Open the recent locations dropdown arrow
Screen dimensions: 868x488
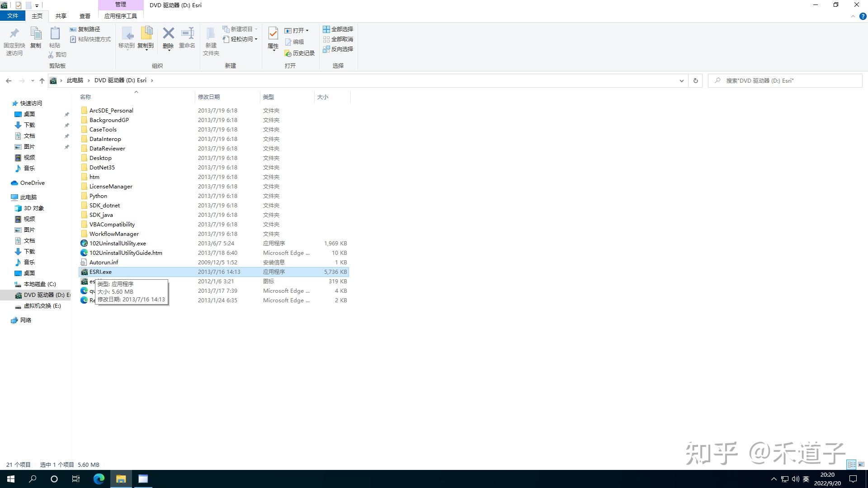[x=33, y=80]
